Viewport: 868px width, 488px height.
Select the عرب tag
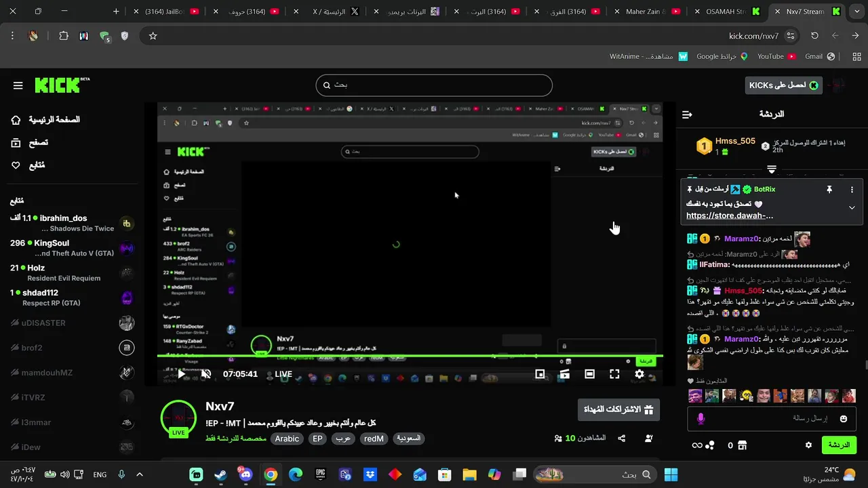pos(344,439)
